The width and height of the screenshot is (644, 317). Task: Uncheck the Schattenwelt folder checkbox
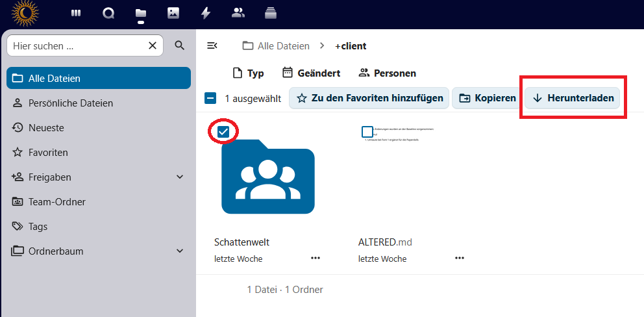point(223,132)
